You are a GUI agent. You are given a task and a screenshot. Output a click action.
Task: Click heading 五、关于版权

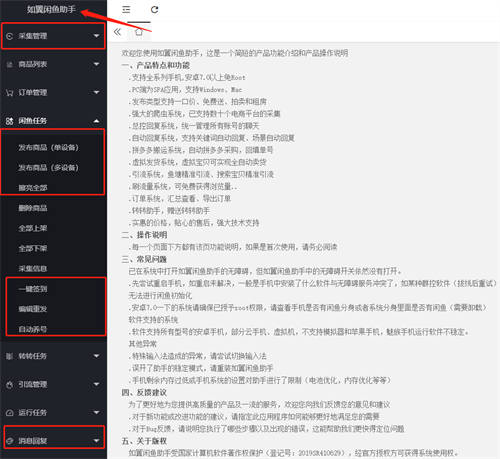(x=144, y=441)
